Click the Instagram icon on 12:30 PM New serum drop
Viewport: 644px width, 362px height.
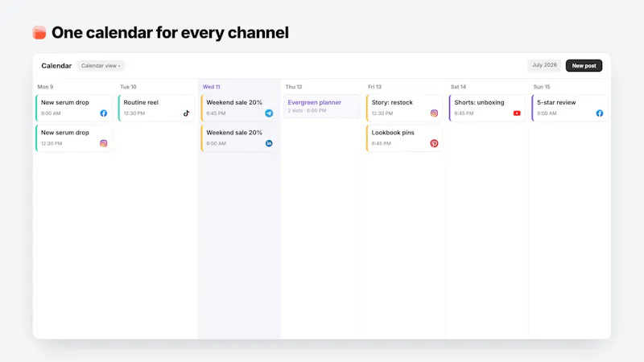click(104, 143)
